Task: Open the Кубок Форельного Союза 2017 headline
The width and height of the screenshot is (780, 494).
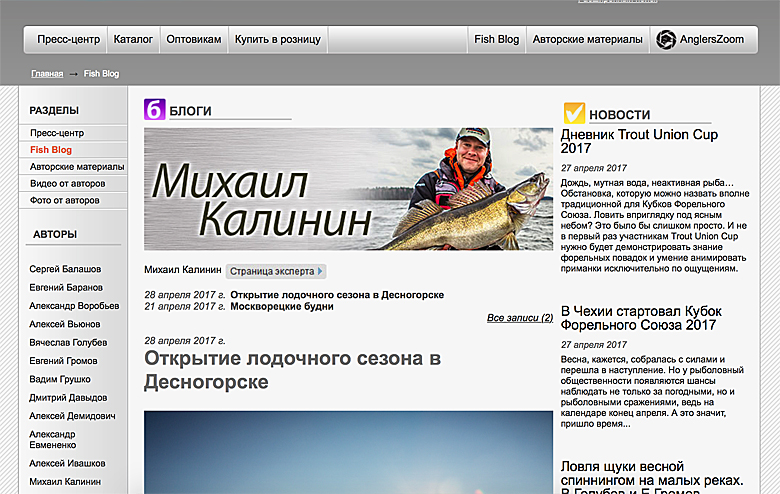Action: coord(638,318)
